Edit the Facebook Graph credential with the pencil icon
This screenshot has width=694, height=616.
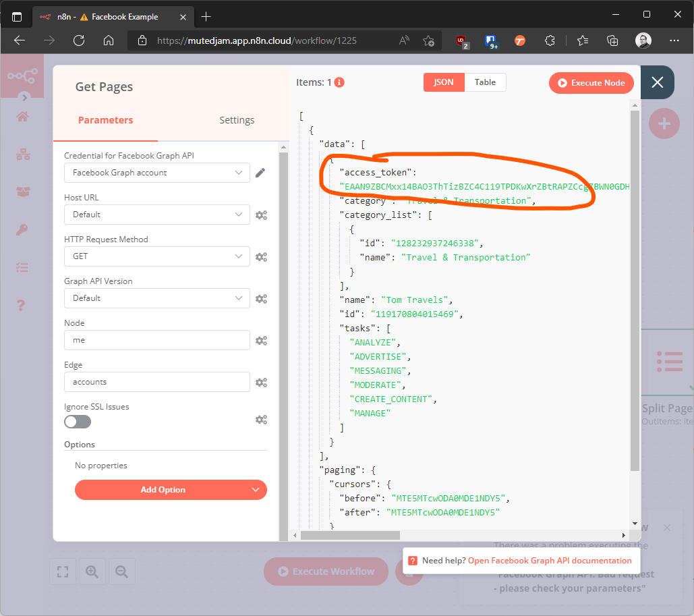pyautogui.click(x=260, y=173)
